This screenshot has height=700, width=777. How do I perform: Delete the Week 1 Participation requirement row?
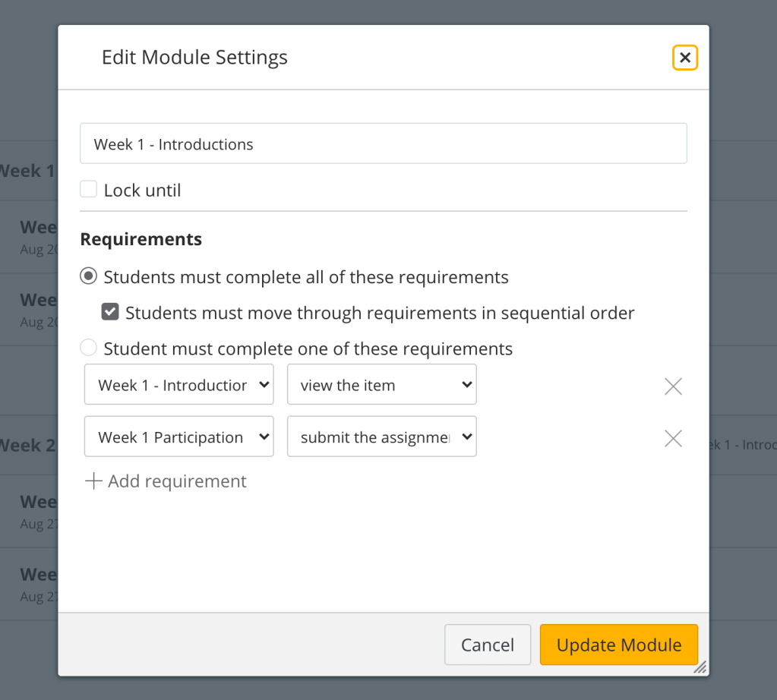tap(673, 438)
